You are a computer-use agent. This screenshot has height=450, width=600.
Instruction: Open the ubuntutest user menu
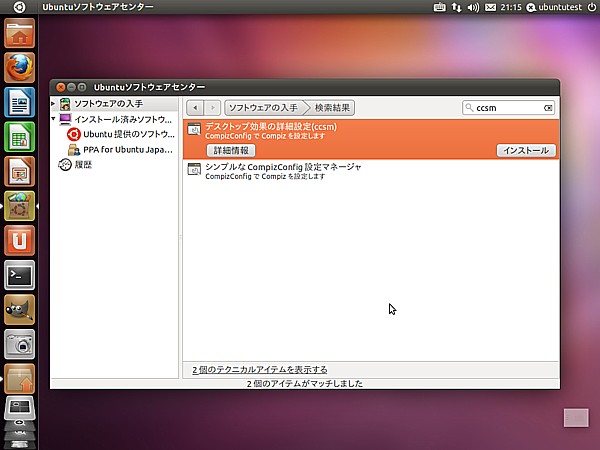pos(554,7)
